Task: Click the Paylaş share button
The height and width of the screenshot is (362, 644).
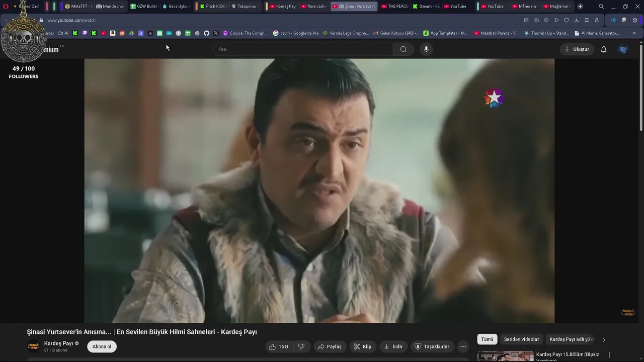Action: 330,346
